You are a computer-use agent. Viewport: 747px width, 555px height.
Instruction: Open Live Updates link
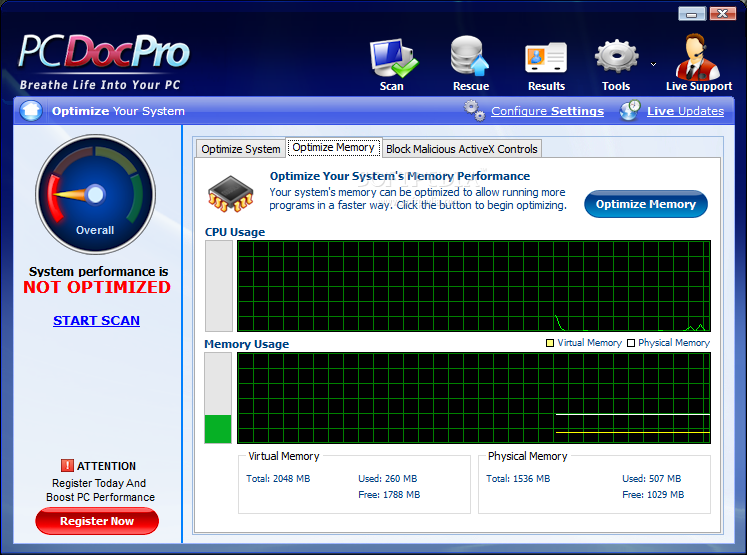(685, 111)
